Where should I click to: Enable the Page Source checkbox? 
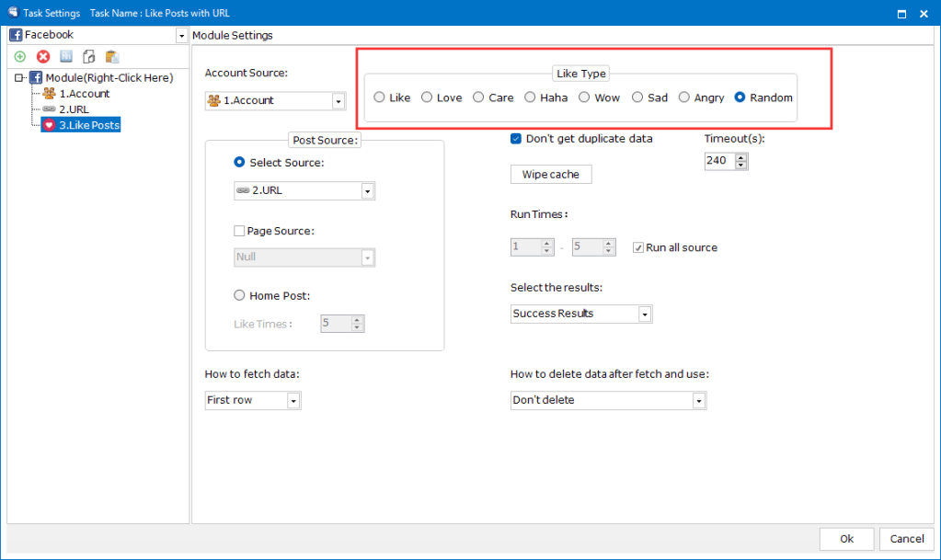(x=240, y=232)
